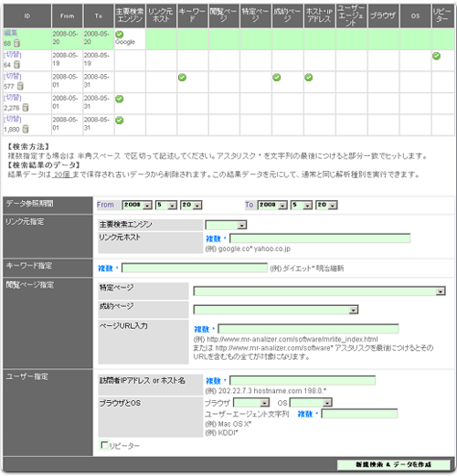Screen dimensions: 457x476
Task: Click the 新規検索 & データを作成 button
Action: (x=393, y=464)
